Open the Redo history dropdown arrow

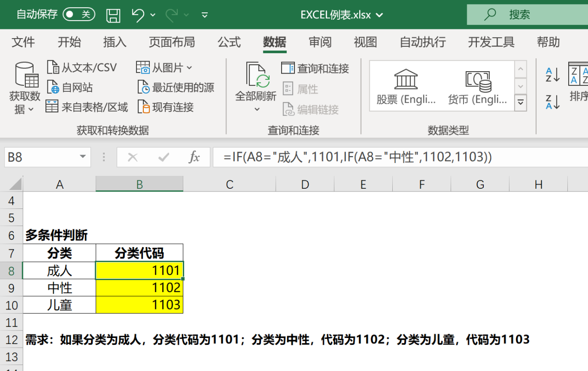coord(187,15)
